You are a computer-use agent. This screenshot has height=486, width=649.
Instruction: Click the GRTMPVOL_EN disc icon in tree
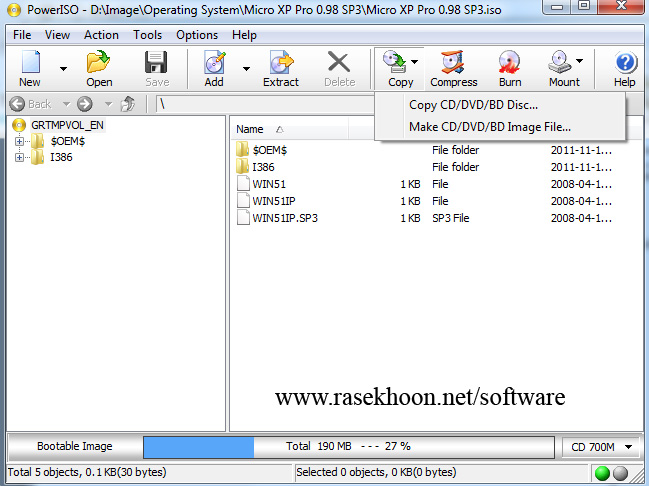pos(19,125)
